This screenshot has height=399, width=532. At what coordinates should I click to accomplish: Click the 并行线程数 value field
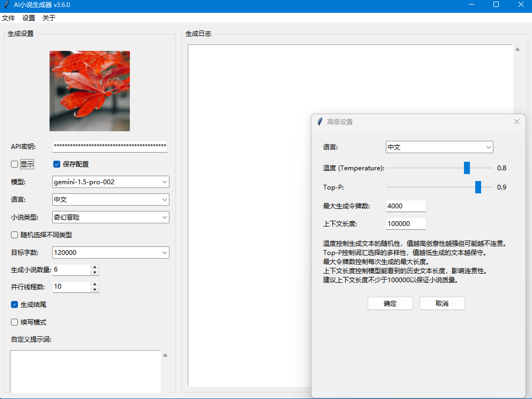click(x=71, y=287)
